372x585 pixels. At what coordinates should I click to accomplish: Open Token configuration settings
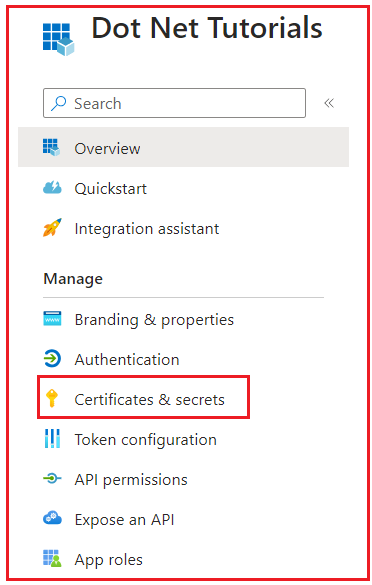pos(146,439)
